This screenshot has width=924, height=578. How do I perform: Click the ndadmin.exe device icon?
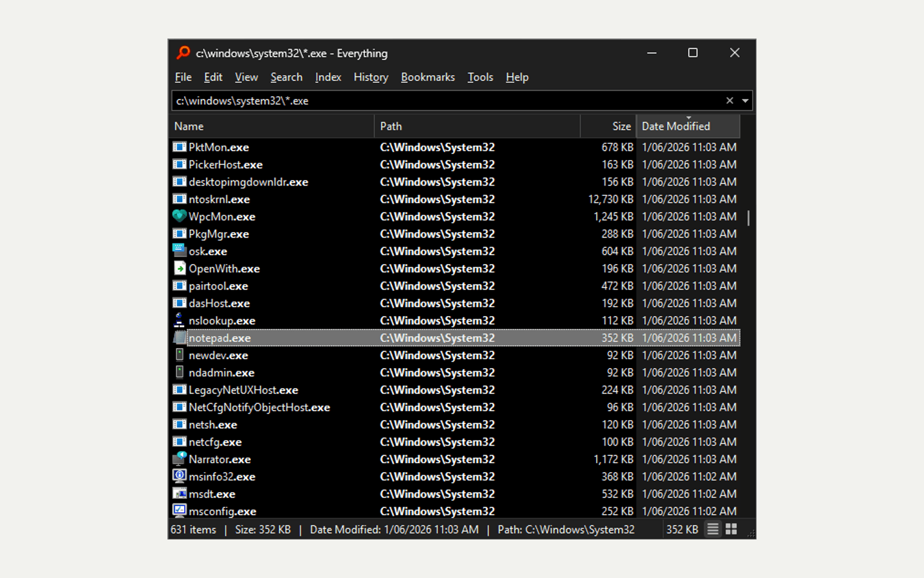tap(180, 372)
